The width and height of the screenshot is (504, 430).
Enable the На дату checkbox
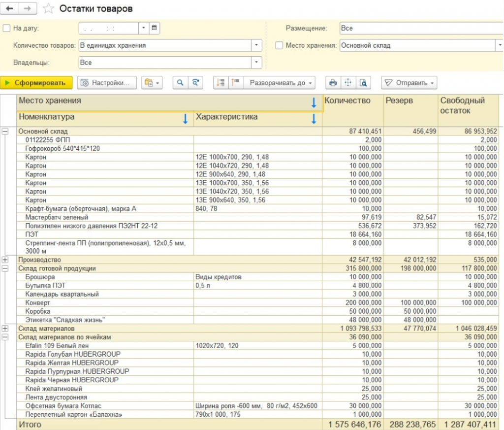(6, 28)
